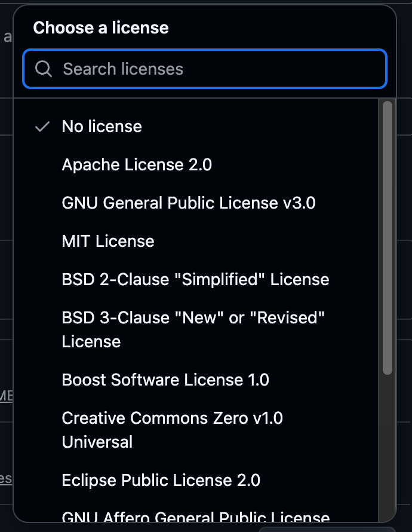
Task: Click the magnifying glass search icon
Action: tap(44, 69)
